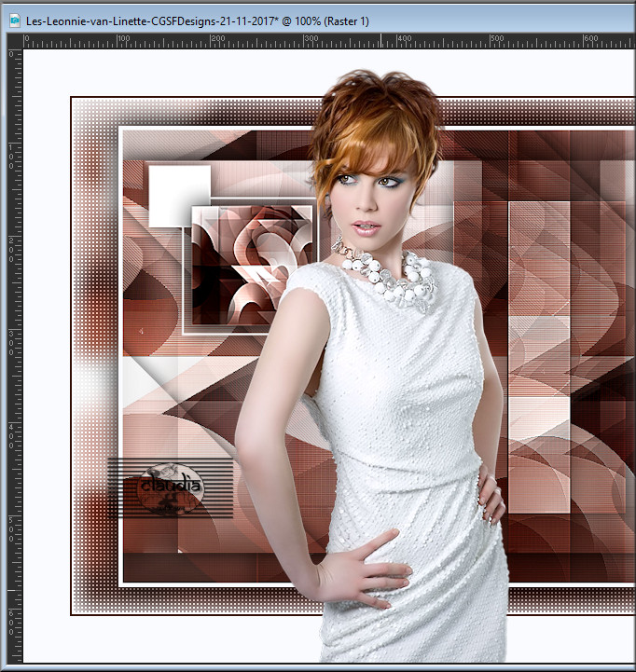The height and width of the screenshot is (672, 636).
Task: Click the vertical ruler on the left
Action: [15, 356]
